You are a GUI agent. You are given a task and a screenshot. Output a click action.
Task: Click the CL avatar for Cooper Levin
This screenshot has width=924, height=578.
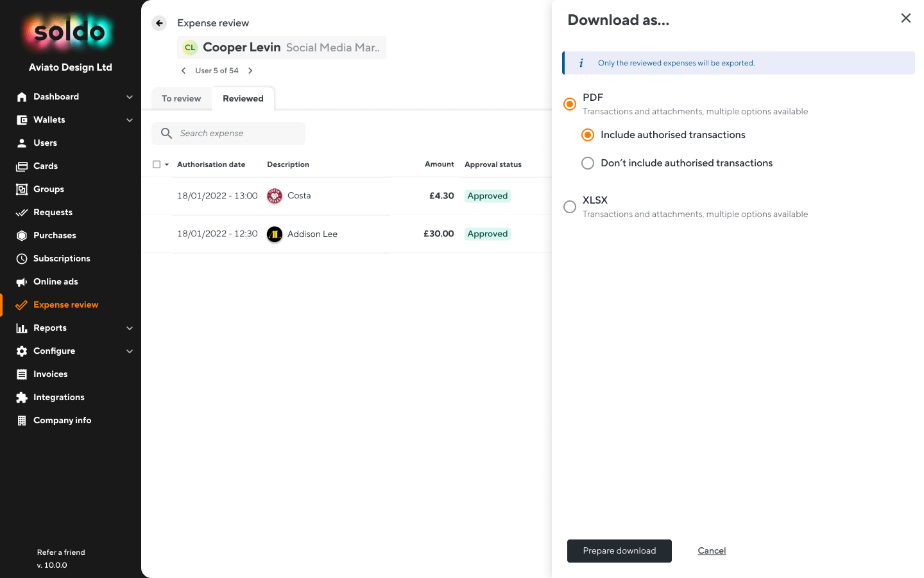pyautogui.click(x=190, y=48)
